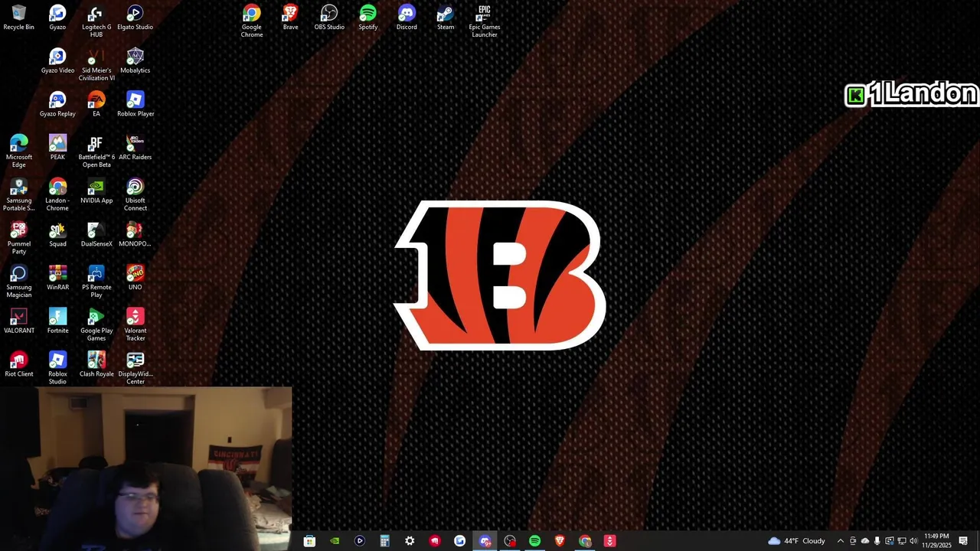Select Samsung Portable SSD desktop icon
Screen dimensions: 980x551
click(19, 195)
